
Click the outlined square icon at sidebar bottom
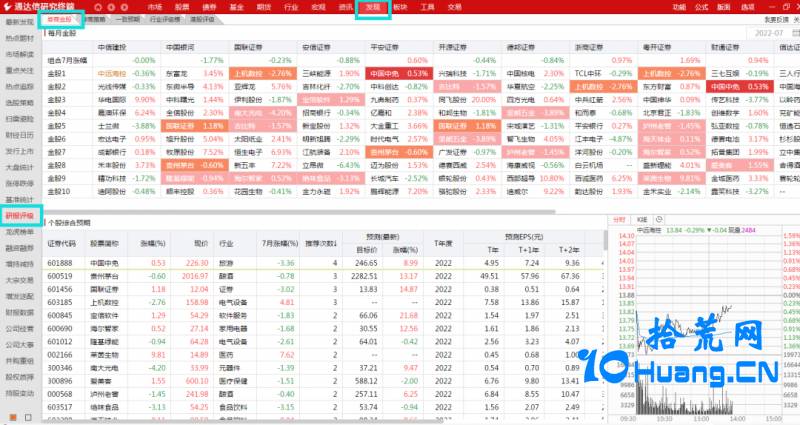[x=28, y=417]
